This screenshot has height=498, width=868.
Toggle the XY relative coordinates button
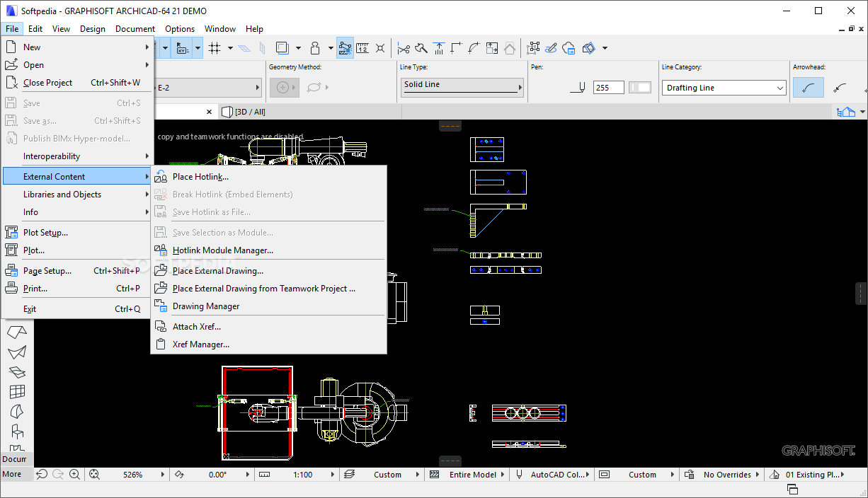(183, 48)
